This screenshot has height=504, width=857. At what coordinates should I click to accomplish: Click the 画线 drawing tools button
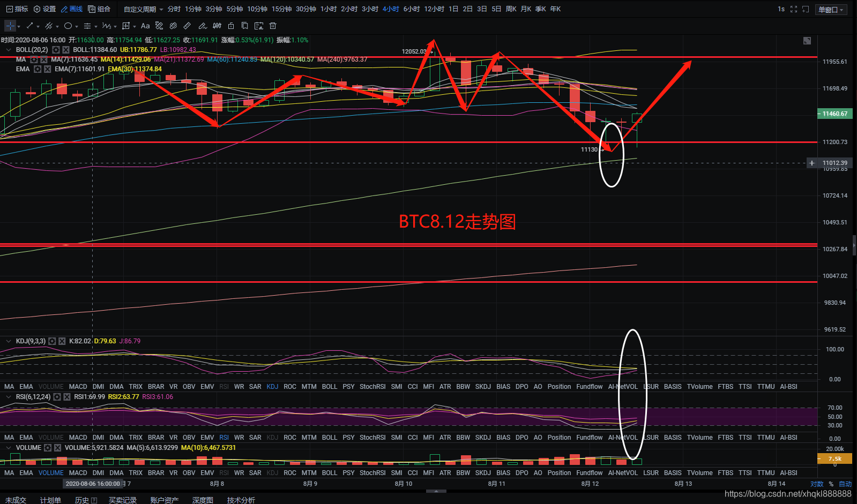pyautogui.click(x=72, y=9)
